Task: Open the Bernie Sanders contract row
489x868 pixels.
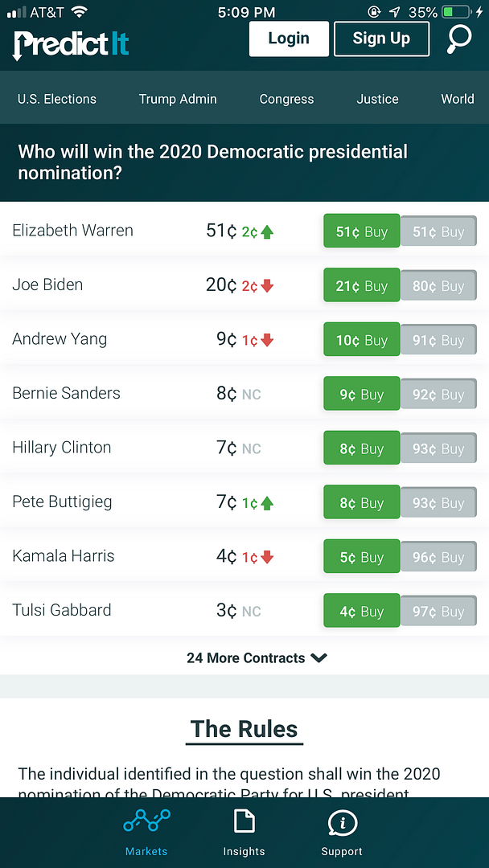Action: (67, 393)
